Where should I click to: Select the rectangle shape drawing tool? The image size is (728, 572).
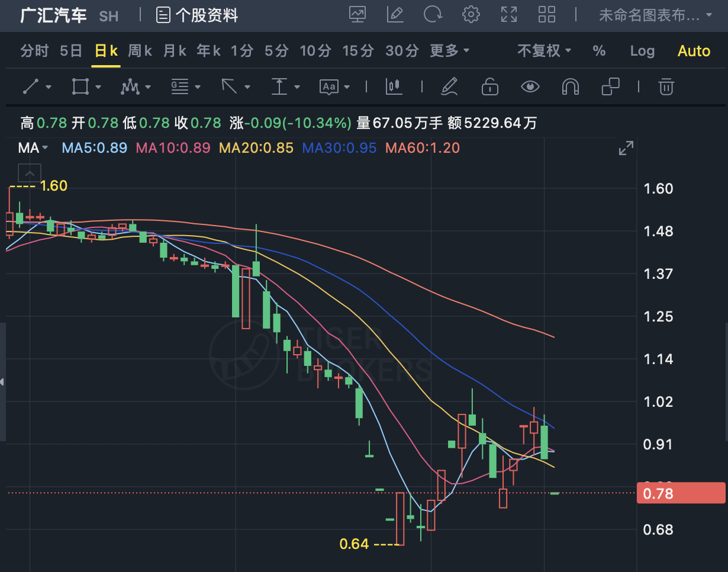[x=80, y=87]
